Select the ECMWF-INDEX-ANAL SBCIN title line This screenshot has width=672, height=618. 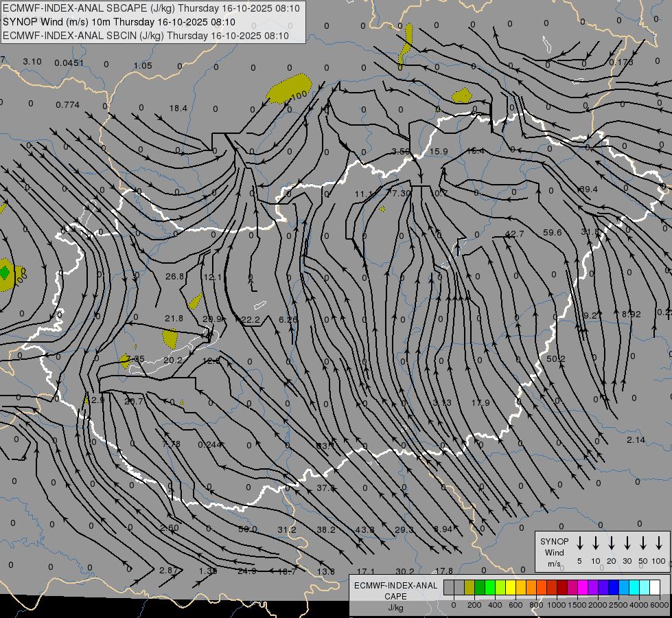[146, 36]
